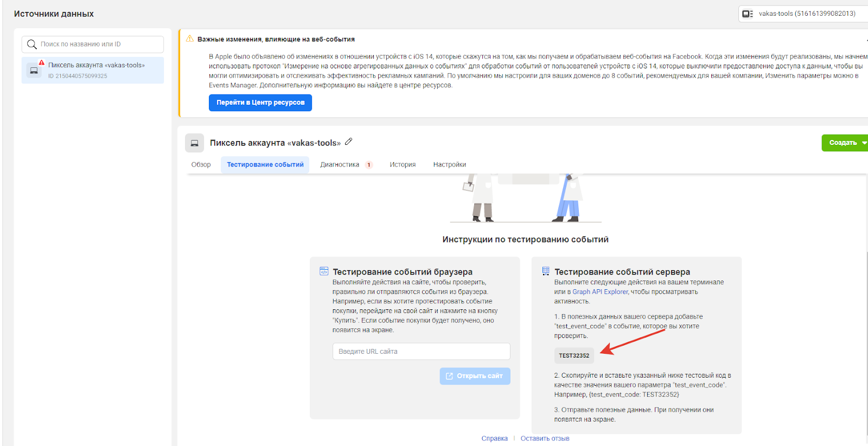Click the red warning badge on the sidebar pixel
The width and height of the screenshot is (868, 446).
click(42, 63)
